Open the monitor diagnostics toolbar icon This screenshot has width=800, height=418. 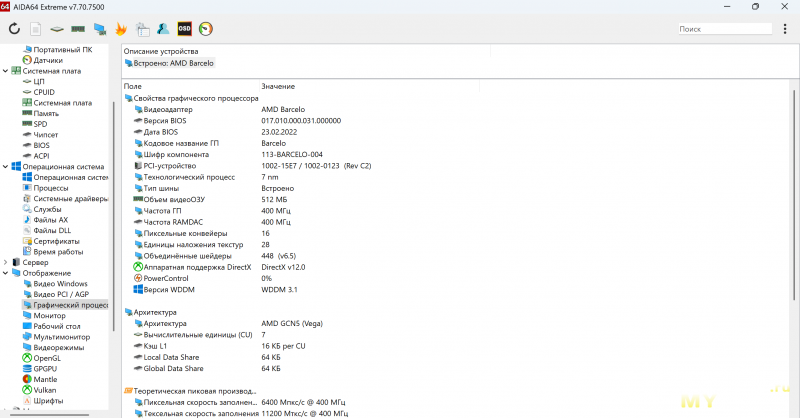tap(99, 29)
